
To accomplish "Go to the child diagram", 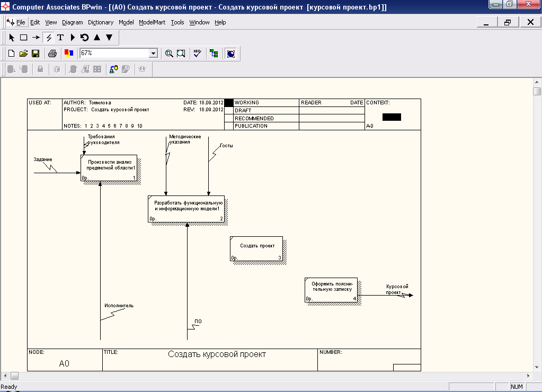I will click(x=109, y=37).
